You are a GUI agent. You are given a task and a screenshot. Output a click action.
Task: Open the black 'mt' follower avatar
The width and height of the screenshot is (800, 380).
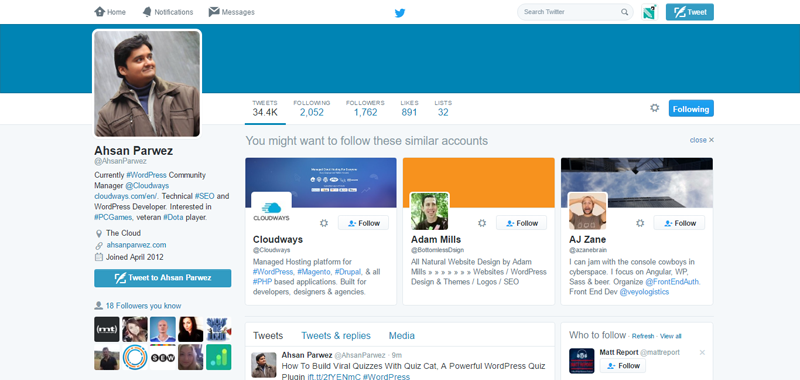tap(107, 330)
